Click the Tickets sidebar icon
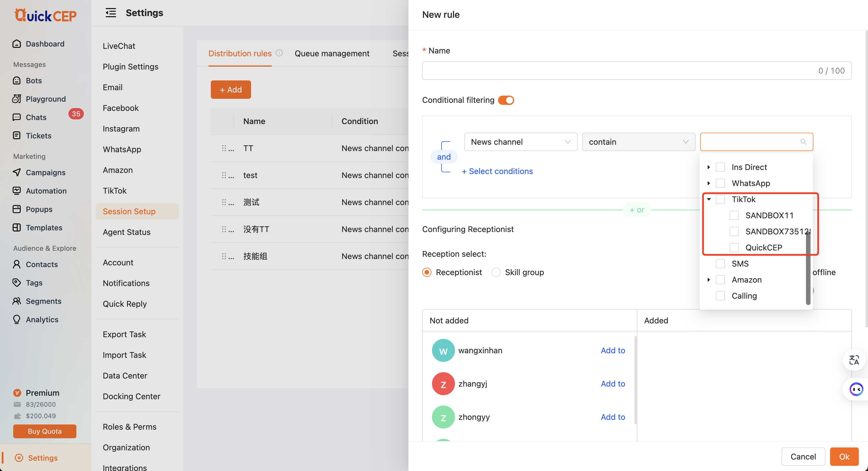 point(16,136)
